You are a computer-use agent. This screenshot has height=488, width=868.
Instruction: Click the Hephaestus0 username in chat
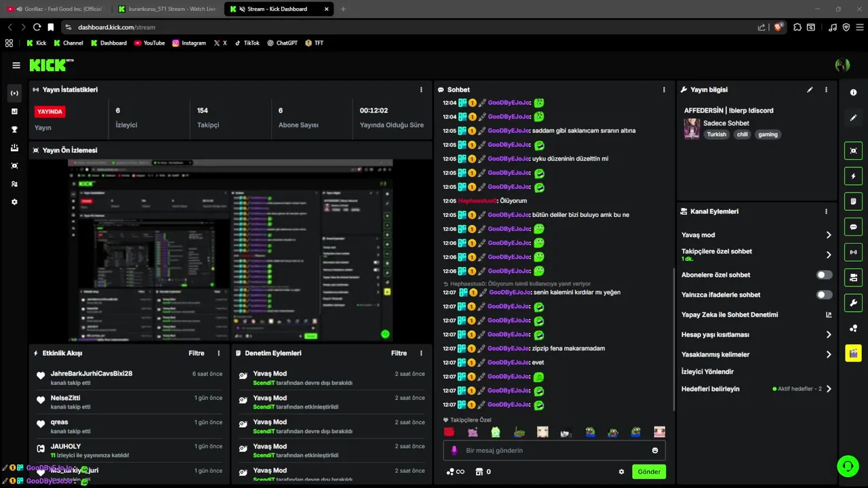(x=477, y=201)
